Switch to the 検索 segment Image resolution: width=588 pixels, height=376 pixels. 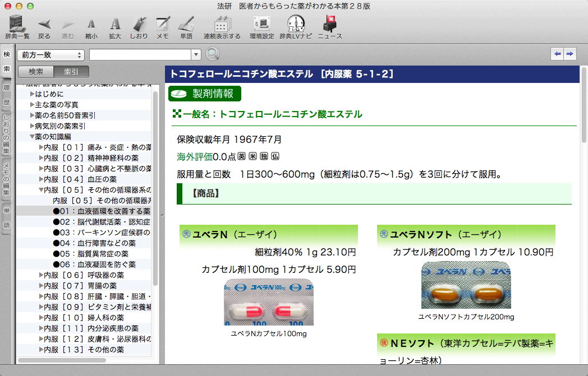coord(36,72)
